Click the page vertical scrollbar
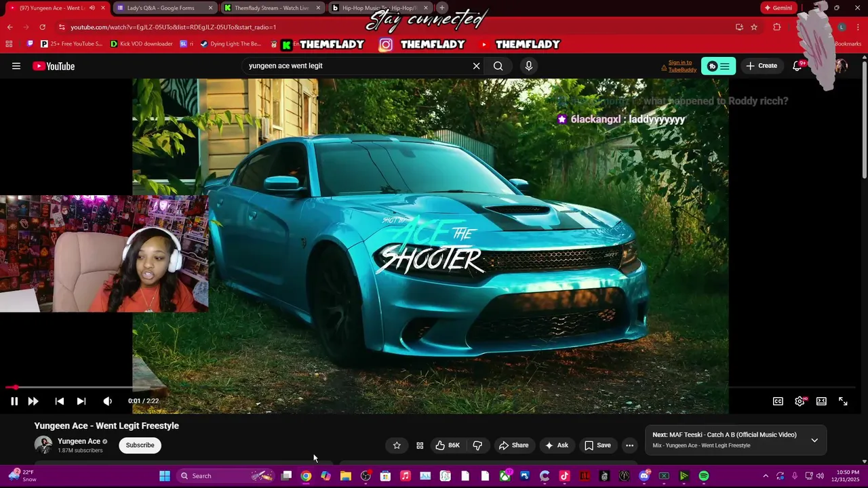Viewport: 868px width, 488px height. point(864,120)
